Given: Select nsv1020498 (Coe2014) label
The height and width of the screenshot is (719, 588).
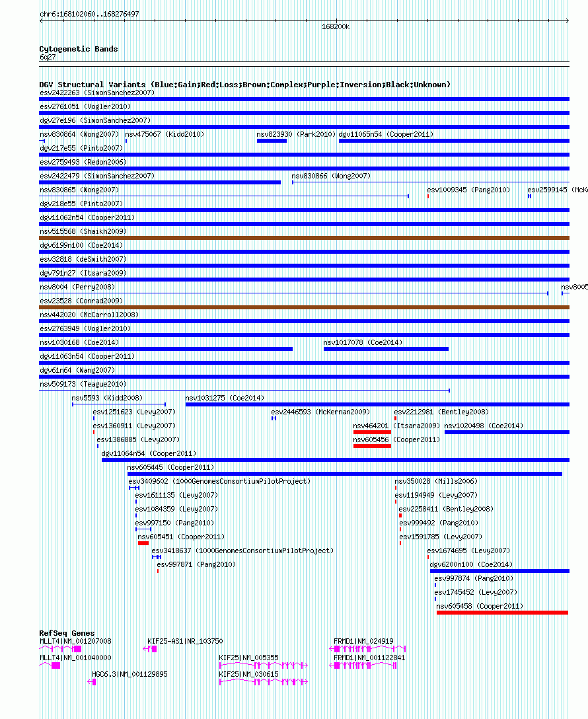Looking at the screenshot, I should 484,426.
